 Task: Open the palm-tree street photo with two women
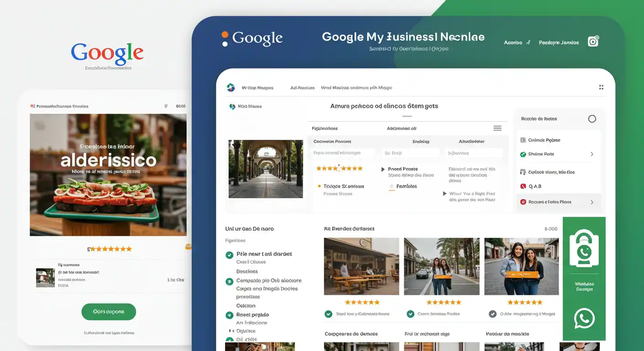point(442,266)
